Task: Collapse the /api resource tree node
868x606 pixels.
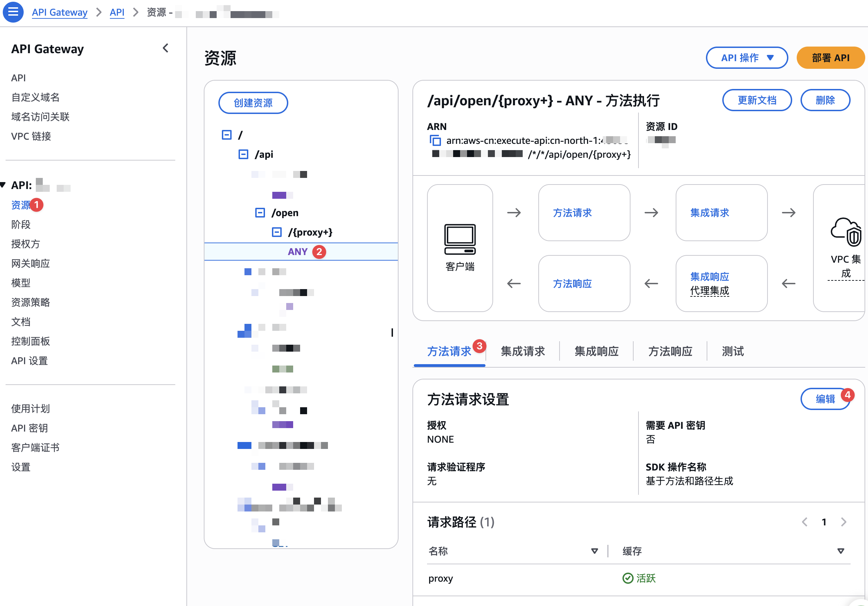Action: pyautogui.click(x=243, y=154)
